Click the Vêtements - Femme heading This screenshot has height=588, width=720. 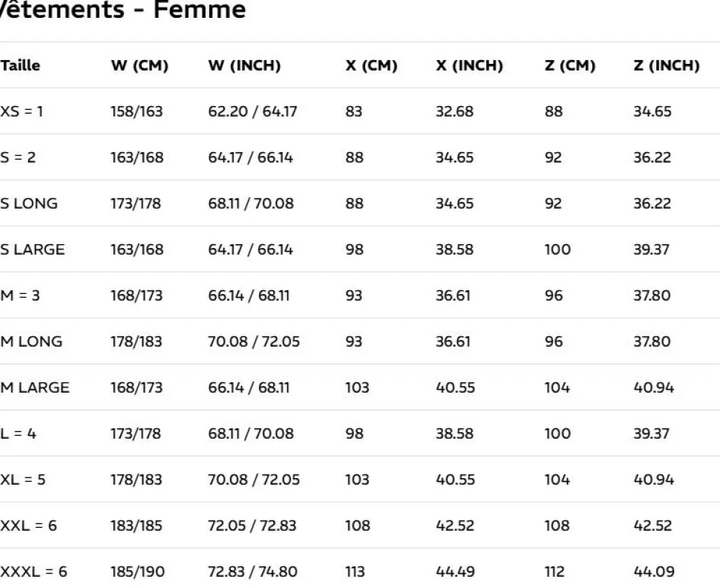(x=122, y=9)
